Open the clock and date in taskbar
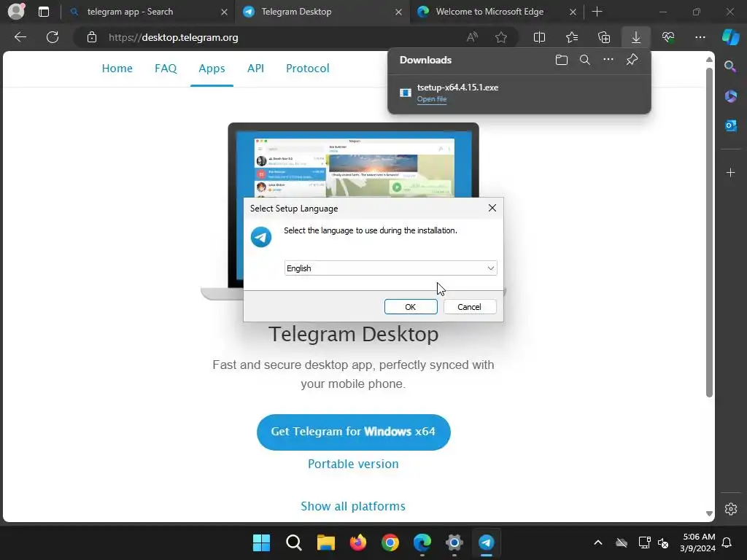Viewport: 747px width, 560px height. [697, 542]
